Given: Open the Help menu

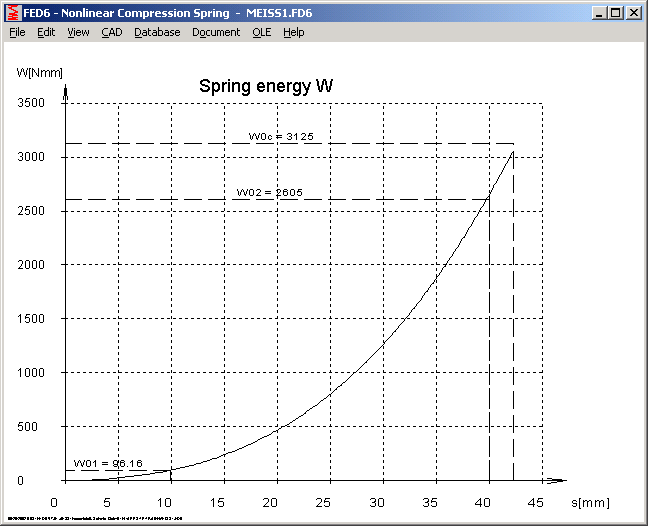Looking at the screenshot, I should (x=293, y=32).
